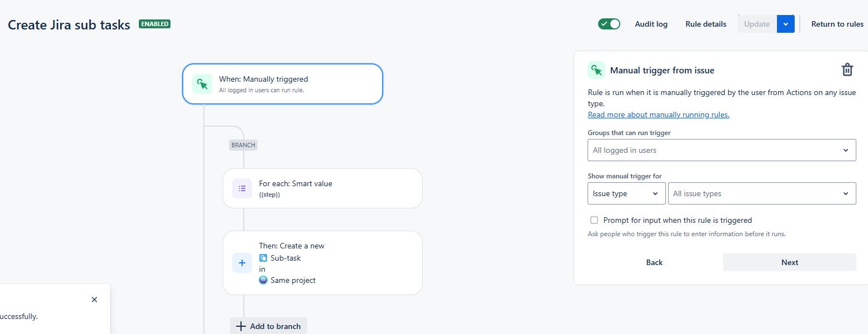Click the manual trigger cursor icon in panel header

596,70
